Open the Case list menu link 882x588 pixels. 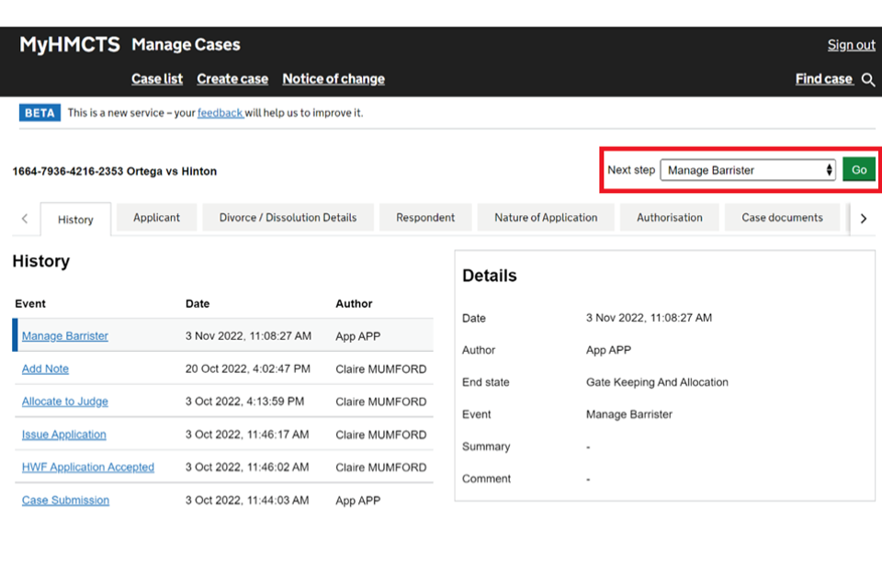point(157,79)
